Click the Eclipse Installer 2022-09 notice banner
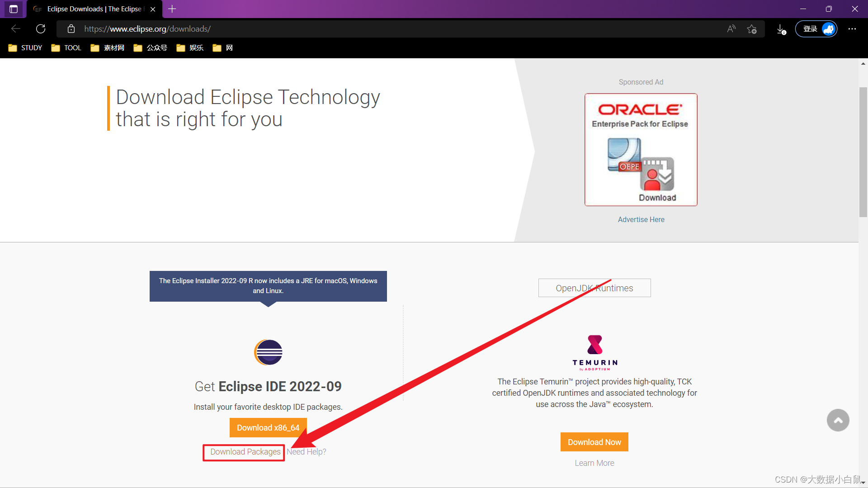Screen dimensions: 868x488 click(x=268, y=286)
